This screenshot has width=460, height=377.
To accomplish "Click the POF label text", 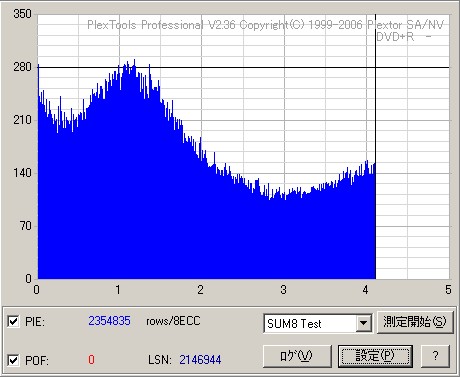I will [x=37, y=361].
